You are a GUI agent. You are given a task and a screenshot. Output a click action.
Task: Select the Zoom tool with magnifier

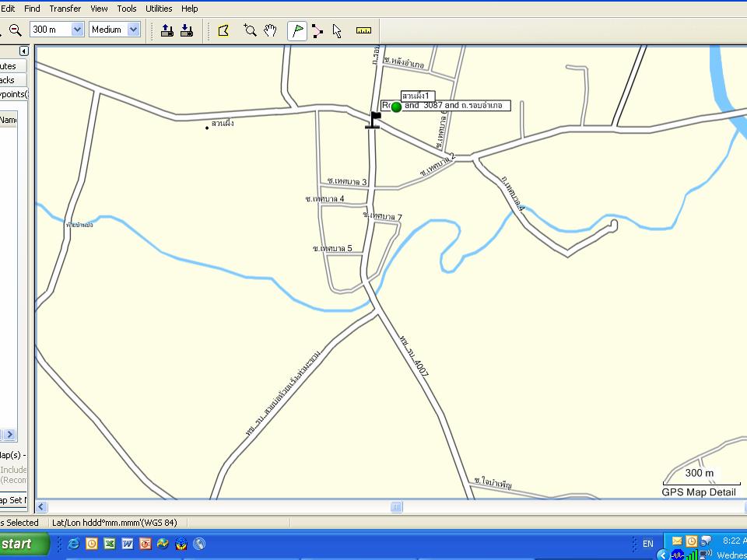point(250,30)
